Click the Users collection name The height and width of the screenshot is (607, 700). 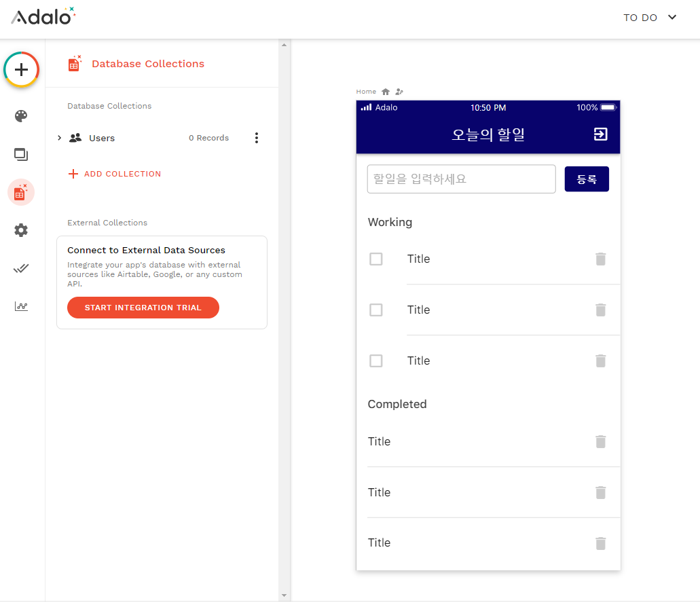[x=102, y=138]
